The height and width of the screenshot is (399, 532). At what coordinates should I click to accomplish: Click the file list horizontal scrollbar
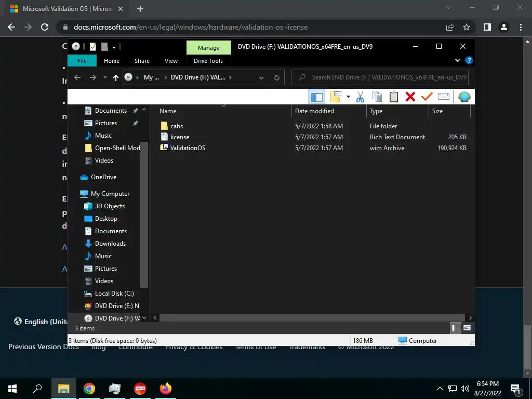[x=312, y=317]
